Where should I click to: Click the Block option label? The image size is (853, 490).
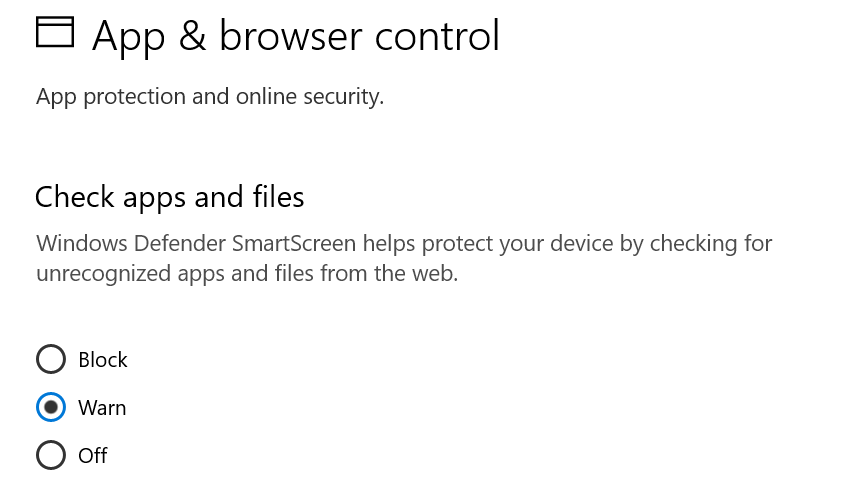103,359
